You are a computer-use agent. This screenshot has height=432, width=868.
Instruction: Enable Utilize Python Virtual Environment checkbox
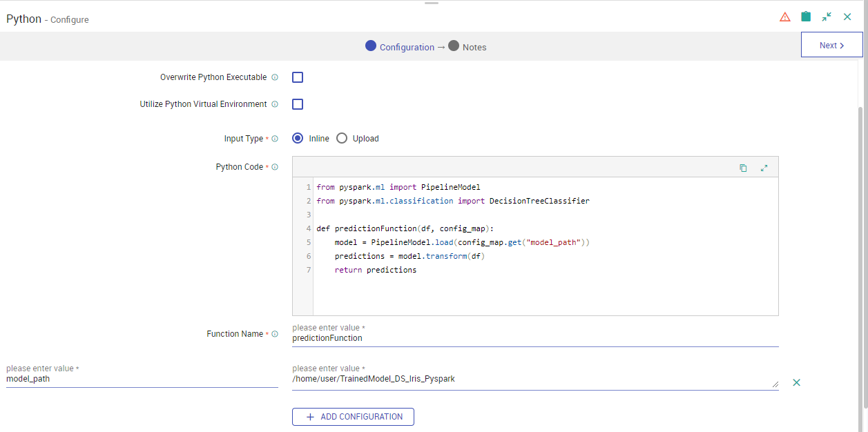point(298,104)
